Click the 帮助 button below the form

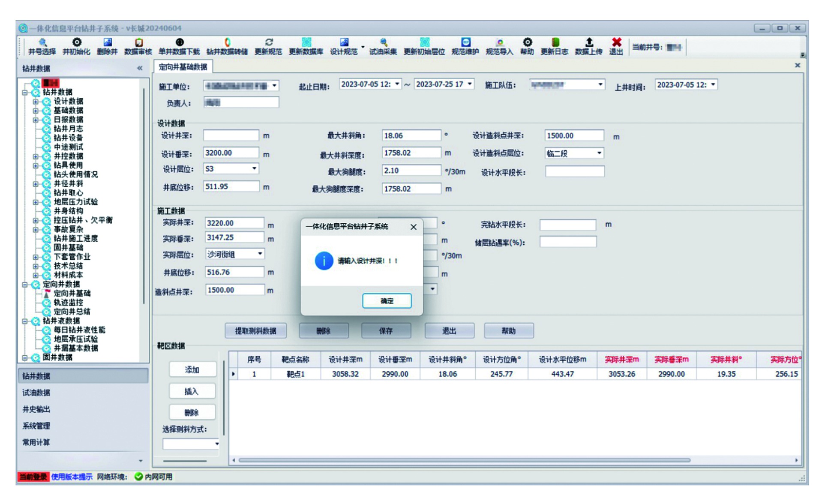[509, 331]
